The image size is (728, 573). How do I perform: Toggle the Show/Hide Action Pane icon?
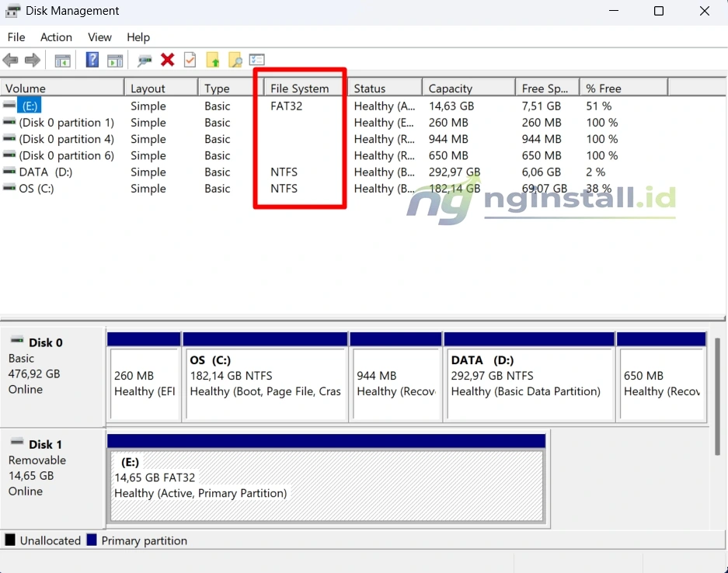point(115,61)
